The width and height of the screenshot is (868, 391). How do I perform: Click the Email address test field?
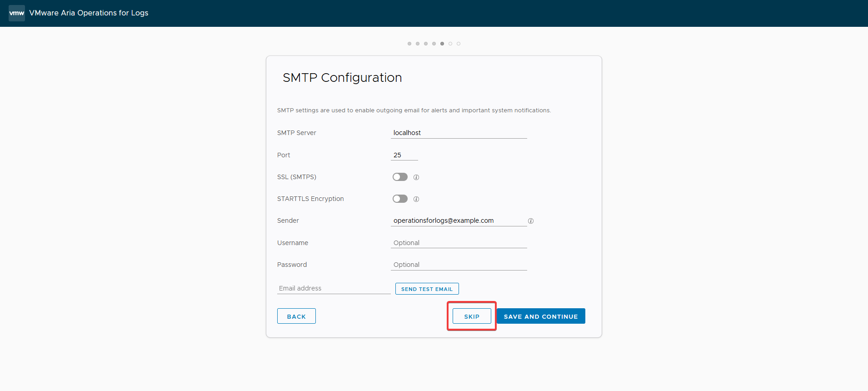click(334, 288)
